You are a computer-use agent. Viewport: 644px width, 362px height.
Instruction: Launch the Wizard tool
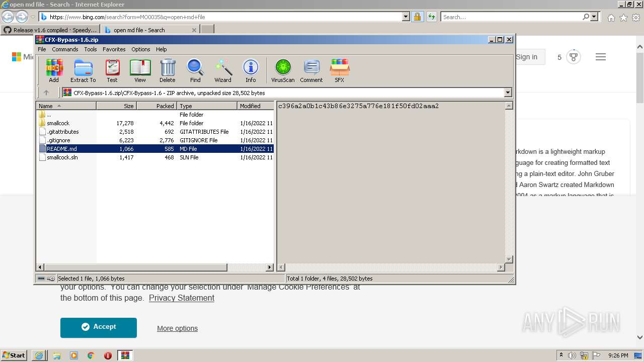(x=223, y=70)
